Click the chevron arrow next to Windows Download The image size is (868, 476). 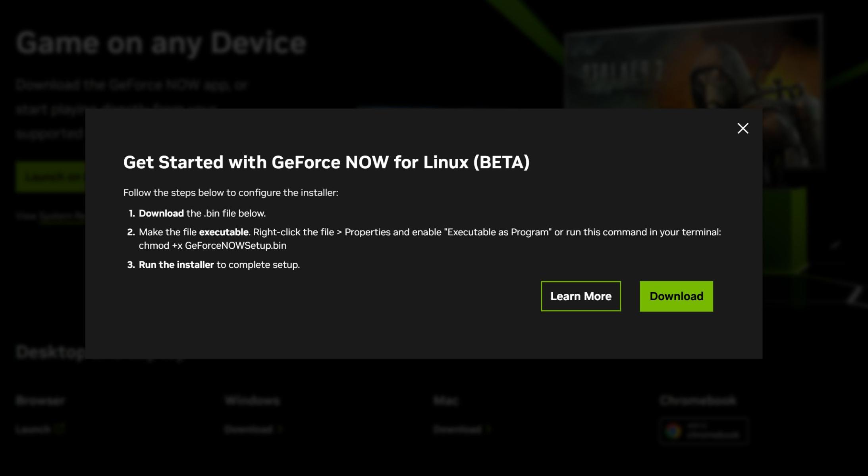pos(280,429)
